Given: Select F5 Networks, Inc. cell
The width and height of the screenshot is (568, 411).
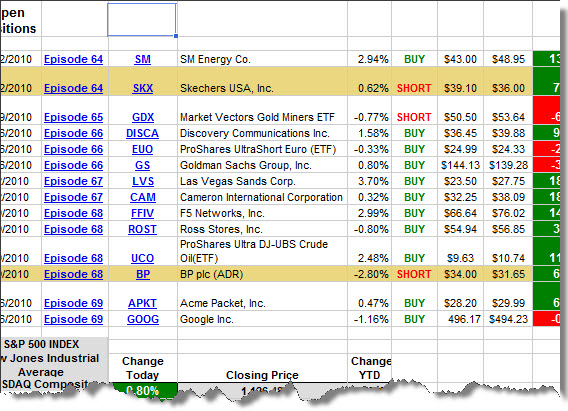Looking at the screenshot, I should [262, 213].
